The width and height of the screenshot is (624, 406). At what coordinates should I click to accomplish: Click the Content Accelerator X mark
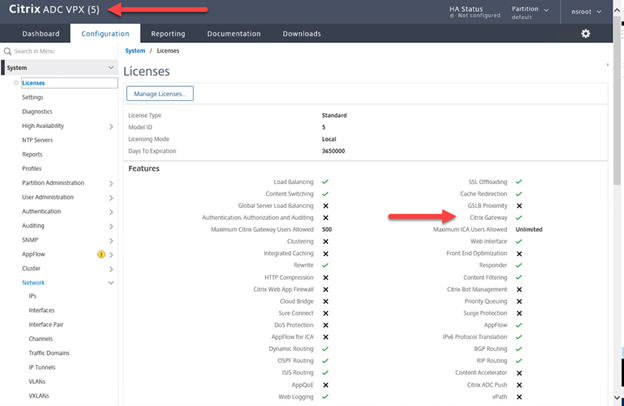pos(519,373)
